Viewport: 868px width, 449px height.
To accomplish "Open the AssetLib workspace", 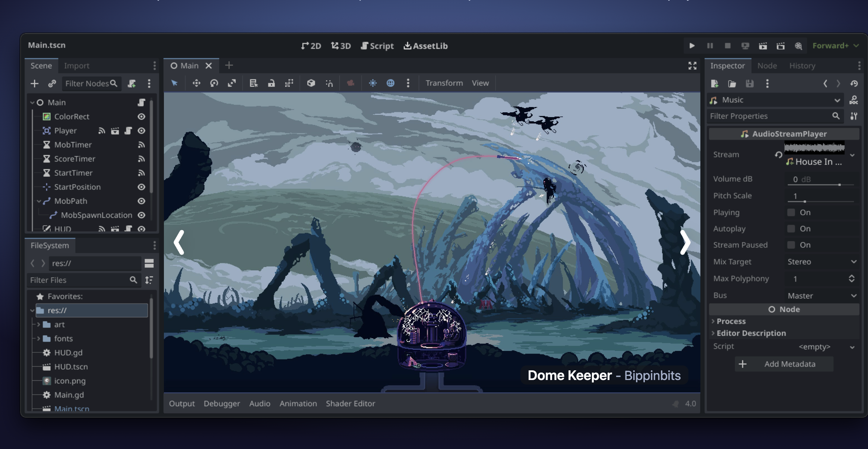I will (425, 46).
